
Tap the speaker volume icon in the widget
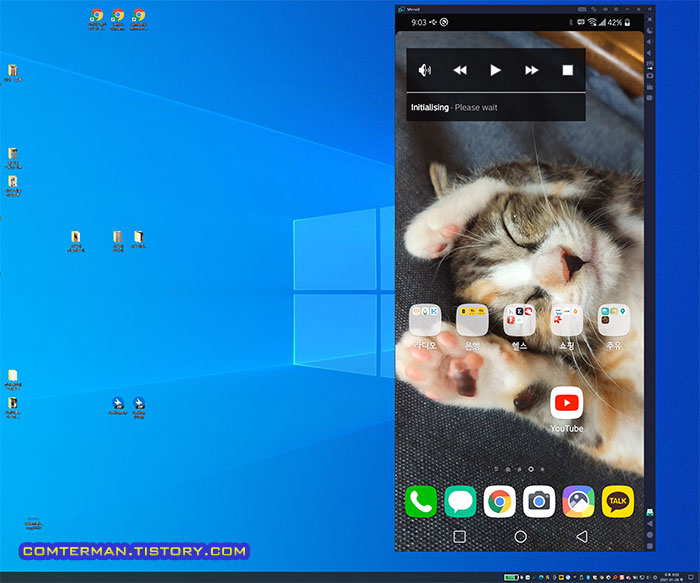425,70
